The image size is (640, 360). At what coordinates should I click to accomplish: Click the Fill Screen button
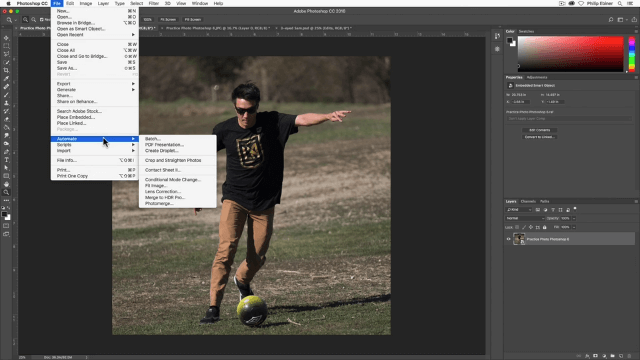tap(193, 20)
